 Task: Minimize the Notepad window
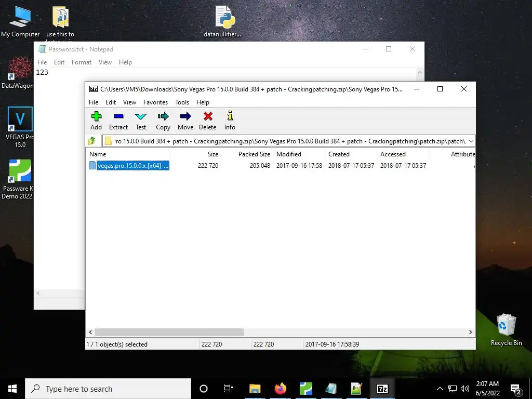pyautogui.click(x=365, y=49)
